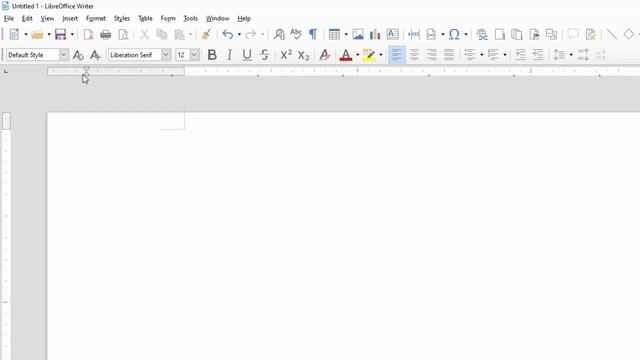Toggle formatting marks pilcrow icon
Screen dimensions: 640x360
313,34
